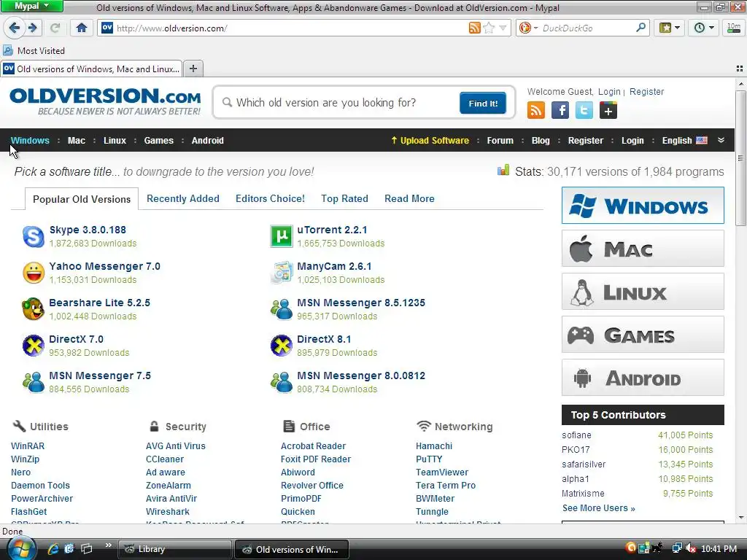Image resolution: width=747 pixels, height=560 pixels.
Task: Open the orange RSS icon near Login
Action: 536,111
